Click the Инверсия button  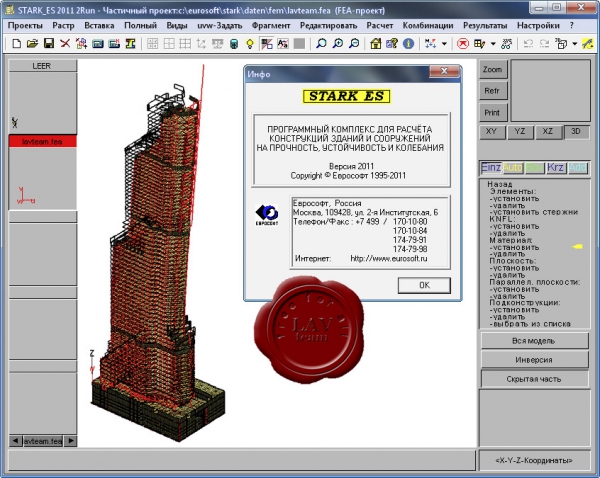pyautogui.click(x=534, y=360)
